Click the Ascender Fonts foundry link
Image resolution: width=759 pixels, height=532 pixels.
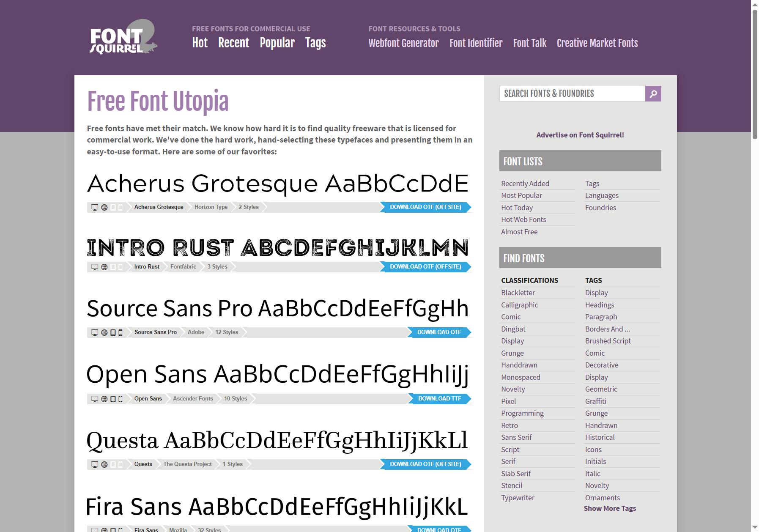[x=193, y=399]
